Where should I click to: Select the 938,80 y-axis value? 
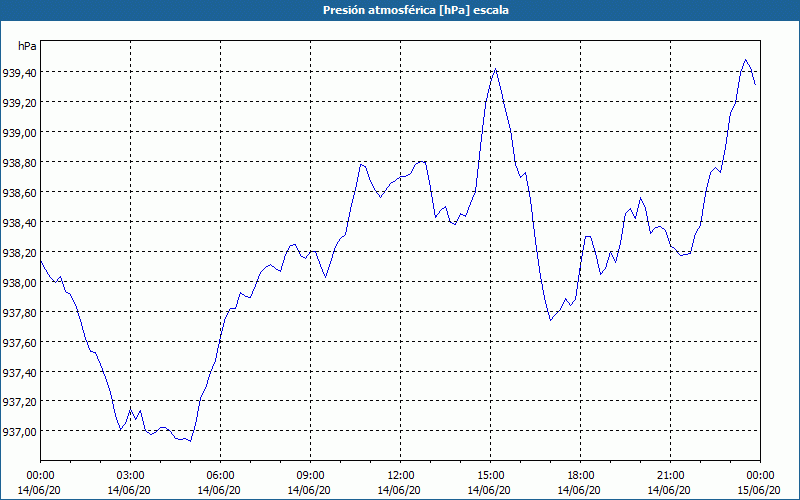tap(19, 163)
